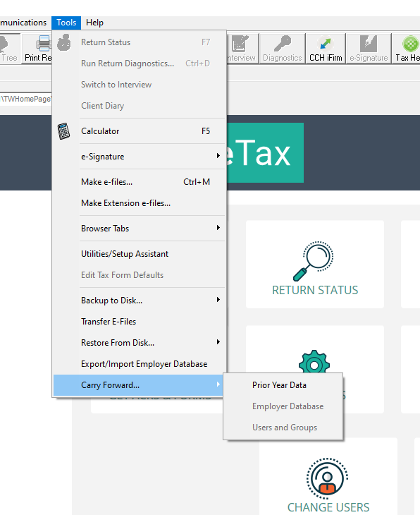The image size is (420, 515).
Task: Select Switch to Interview
Action: 140,85
